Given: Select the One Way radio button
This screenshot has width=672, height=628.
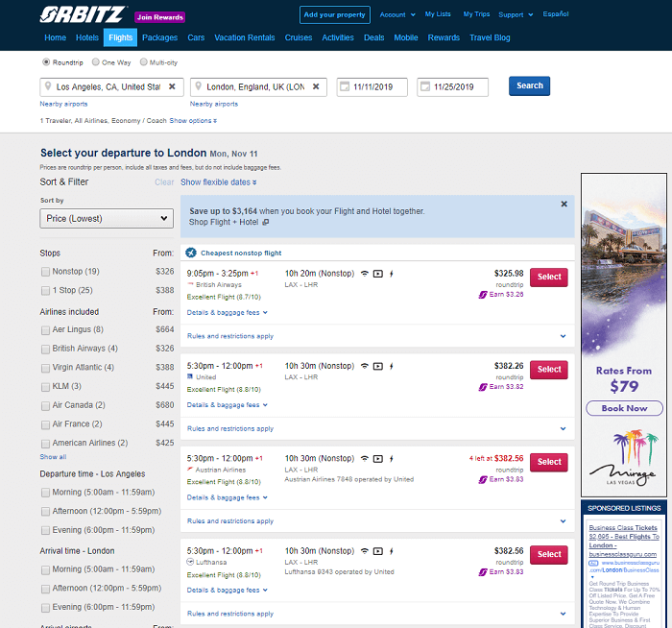Looking at the screenshot, I should click(x=96, y=62).
